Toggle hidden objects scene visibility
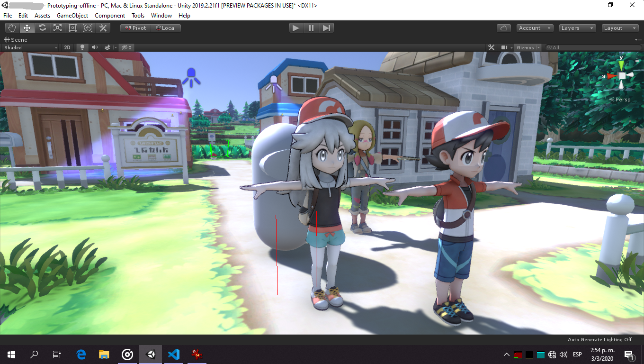The height and width of the screenshot is (364, 644). pyautogui.click(x=126, y=47)
